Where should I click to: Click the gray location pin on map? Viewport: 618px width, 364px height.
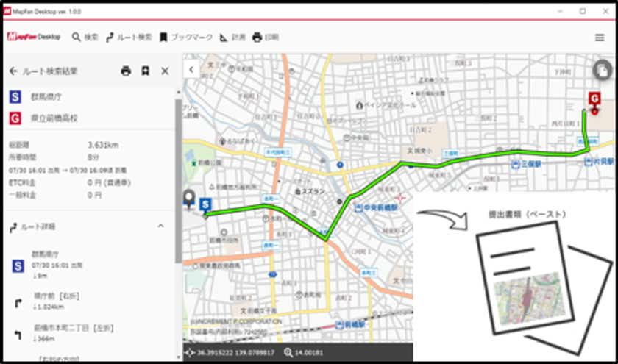pyautogui.click(x=190, y=199)
